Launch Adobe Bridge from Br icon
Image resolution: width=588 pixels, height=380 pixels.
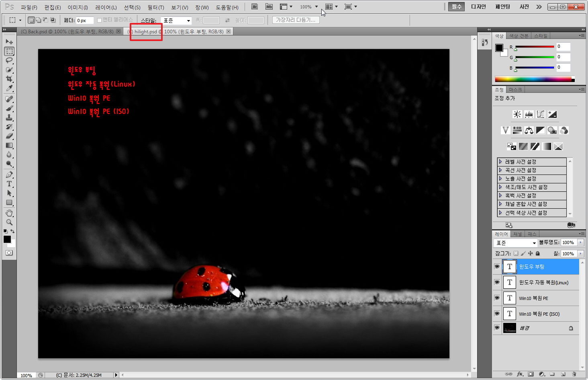[255, 7]
